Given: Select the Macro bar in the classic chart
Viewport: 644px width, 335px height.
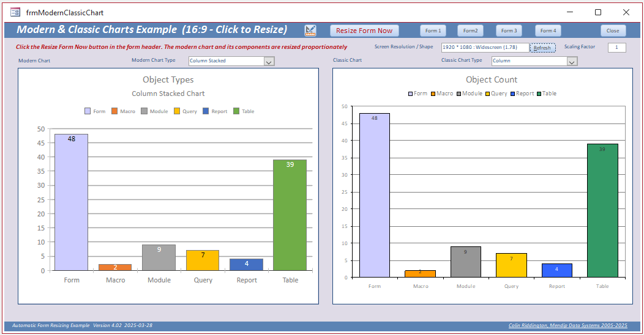Looking at the screenshot, I should [x=420, y=274].
